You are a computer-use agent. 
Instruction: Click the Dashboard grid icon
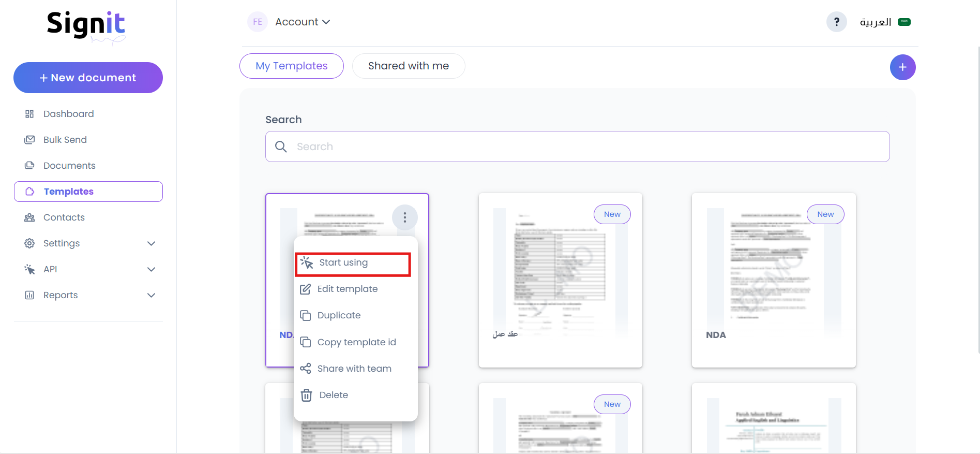coord(29,114)
